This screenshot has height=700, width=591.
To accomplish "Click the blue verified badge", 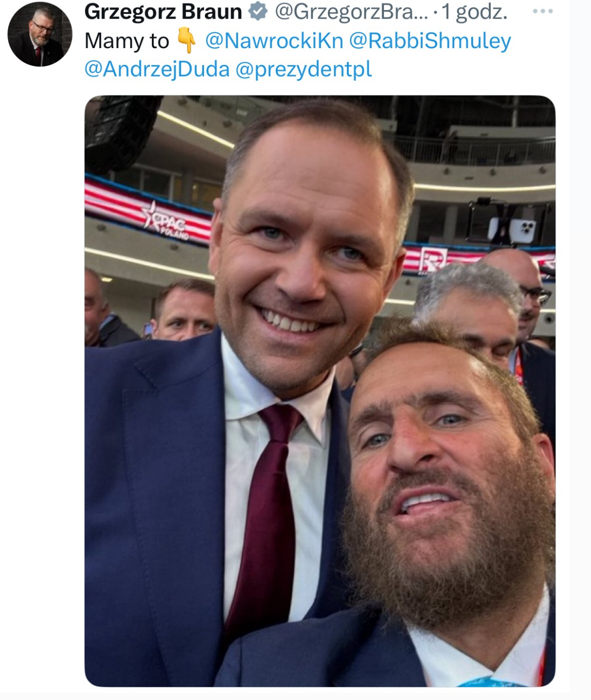I will pos(258,12).
